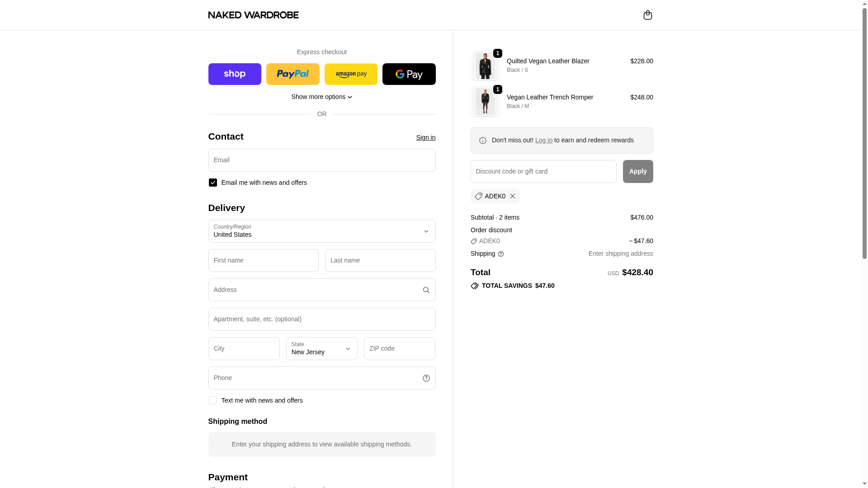Image resolution: width=868 pixels, height=488 pixels.
Task: Click the Quilted Vegan Leather Blazer thumbnail
Action: pos(485,66)
